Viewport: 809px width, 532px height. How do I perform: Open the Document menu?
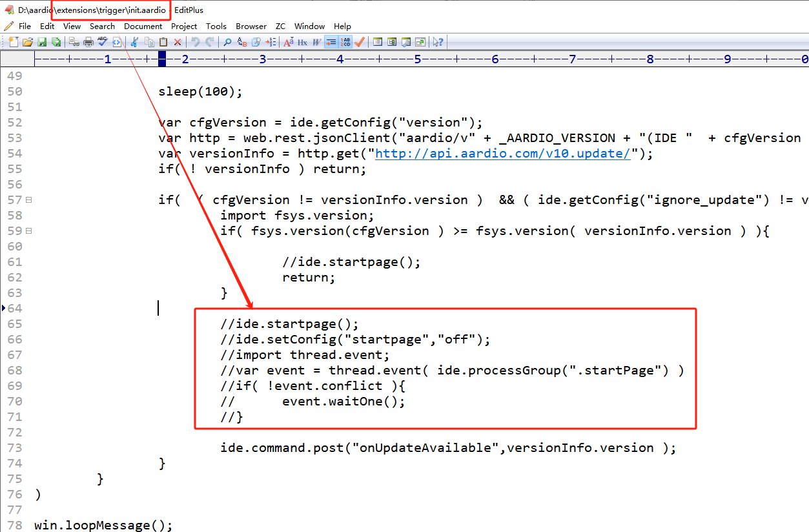point(143,26)
